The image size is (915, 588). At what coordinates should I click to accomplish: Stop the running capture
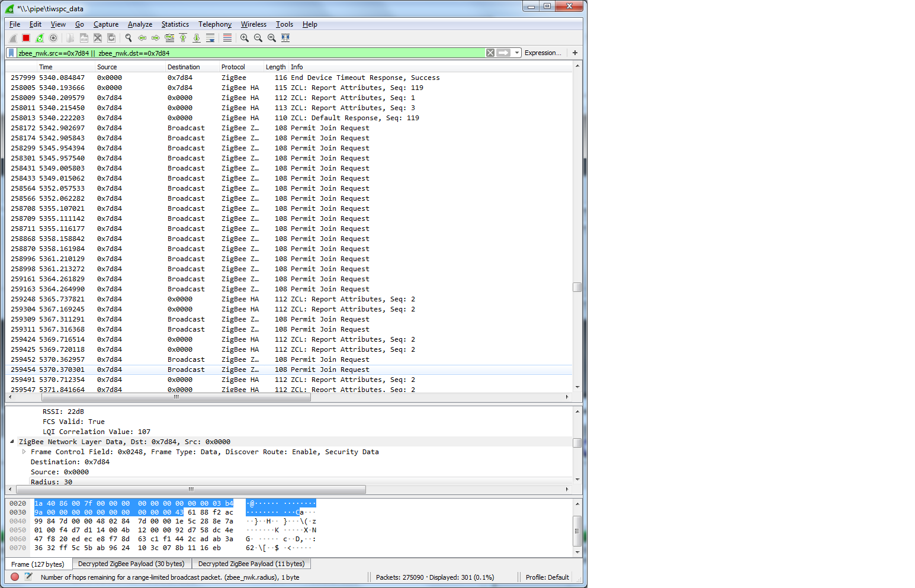[26, 38]
